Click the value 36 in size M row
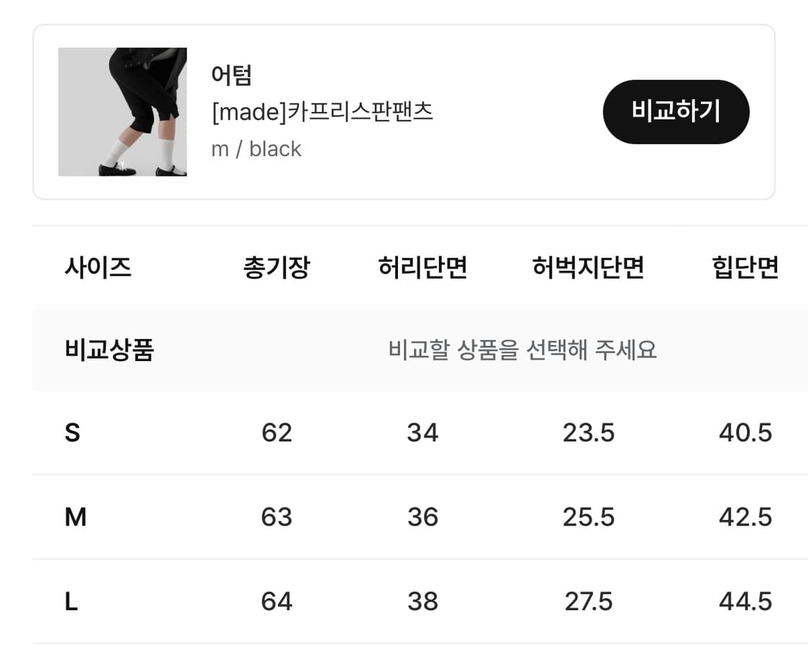This screenshot has height=672, width=808. tap(423, 518)
